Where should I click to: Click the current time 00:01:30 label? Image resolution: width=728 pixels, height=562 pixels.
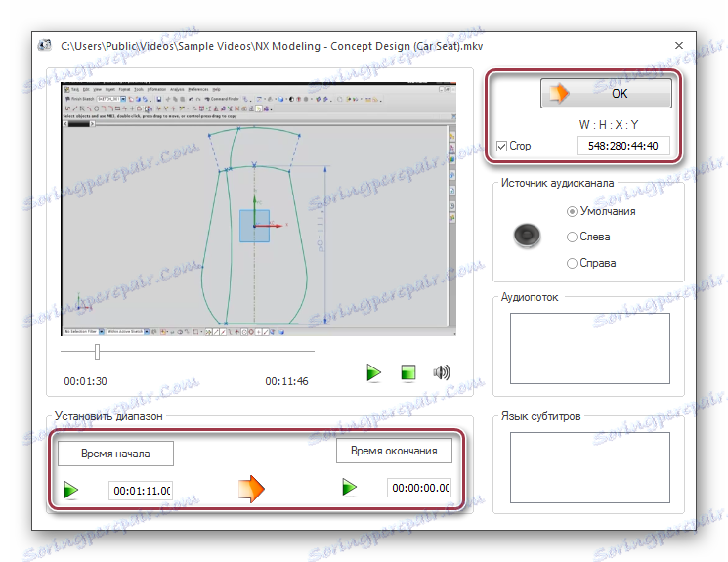[x=85, y=381]
